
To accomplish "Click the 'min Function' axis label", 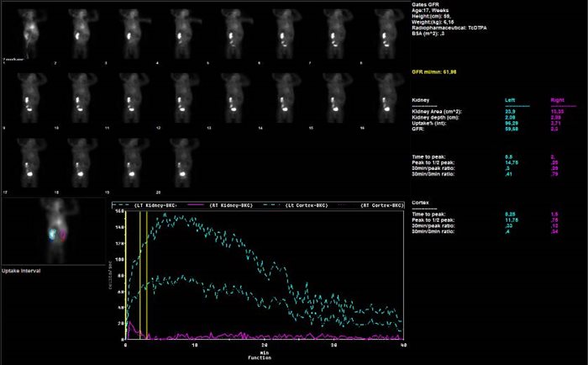I will 260,355.
